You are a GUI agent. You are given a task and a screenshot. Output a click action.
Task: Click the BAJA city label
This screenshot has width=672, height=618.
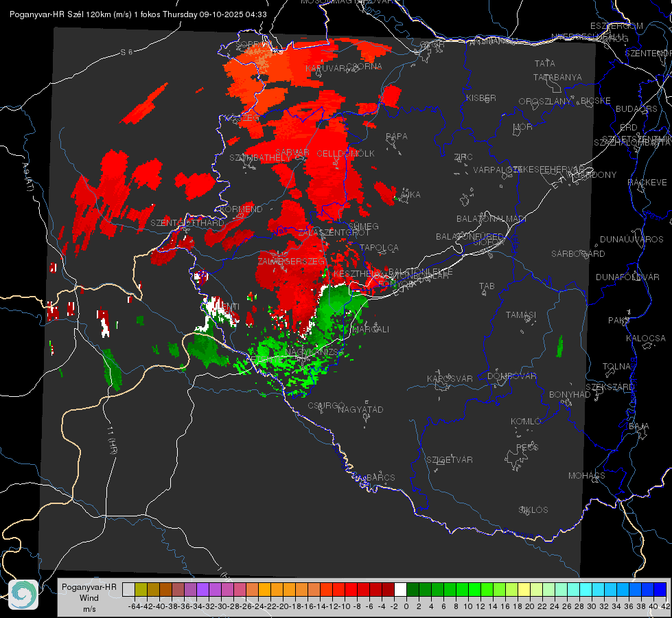tap(640, 426)
